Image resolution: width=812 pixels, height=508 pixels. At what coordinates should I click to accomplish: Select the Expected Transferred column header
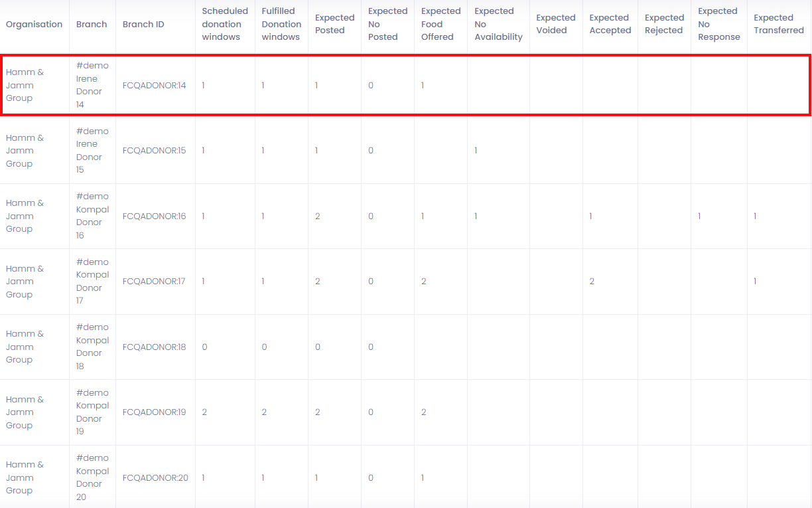click(x=778, y=24)
